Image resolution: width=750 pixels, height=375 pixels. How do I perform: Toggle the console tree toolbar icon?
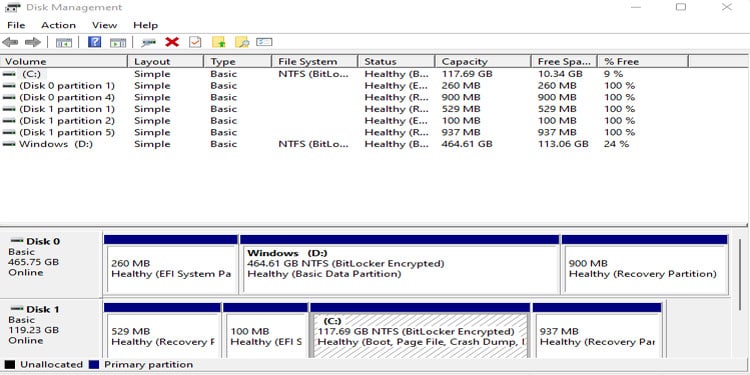pyautogui.click(x=64, y=43)
